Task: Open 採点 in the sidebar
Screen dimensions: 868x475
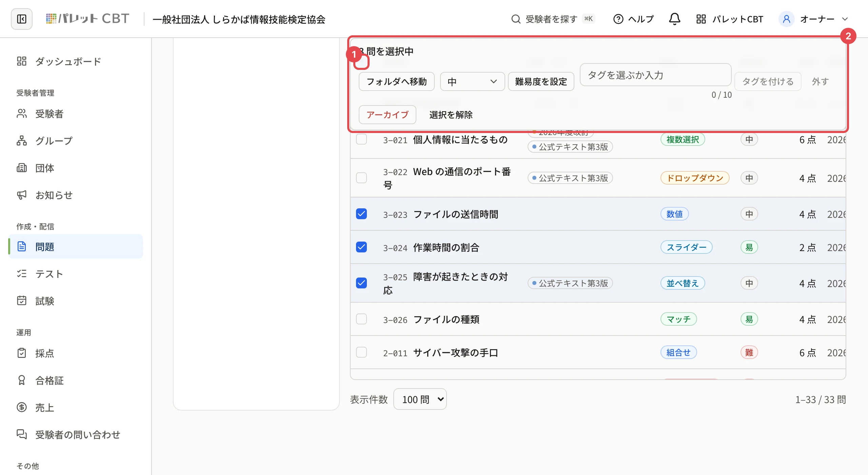Action: tap(75, 353)
